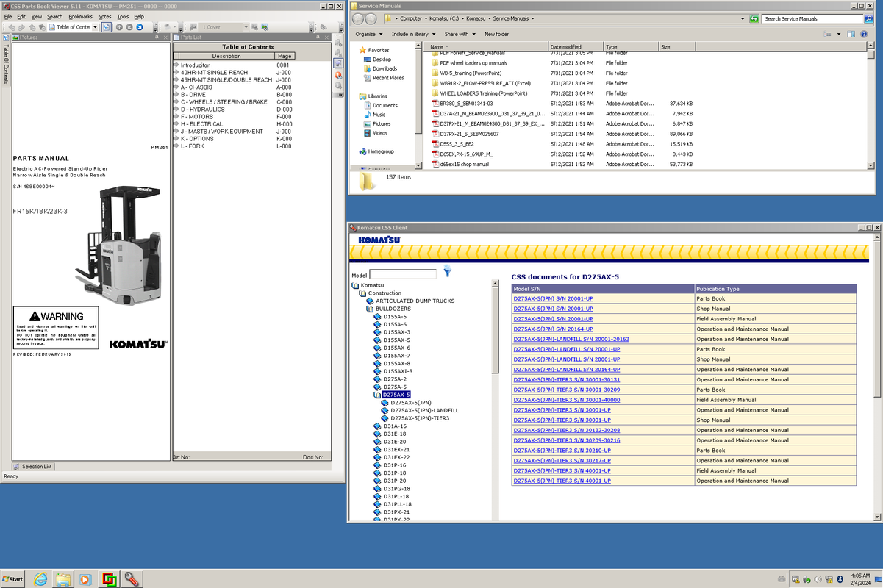This screenshot has width=883, height=588.
Task: Open the book icon for ARTICULATED DUMP TRUCKS
Action: point(371,301)
